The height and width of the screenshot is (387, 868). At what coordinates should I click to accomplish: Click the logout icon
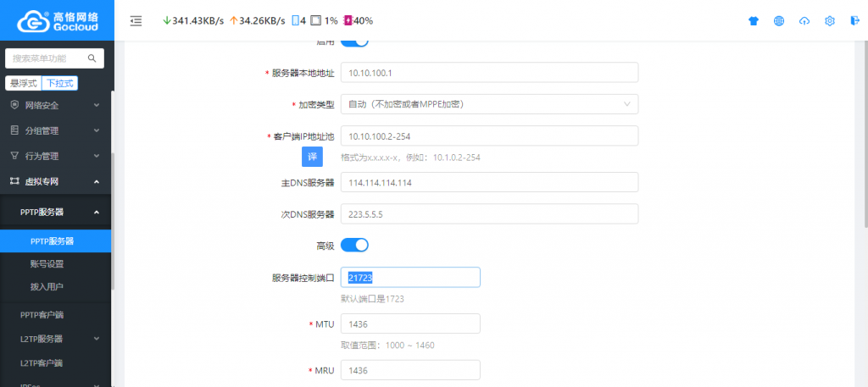[854, 21]
